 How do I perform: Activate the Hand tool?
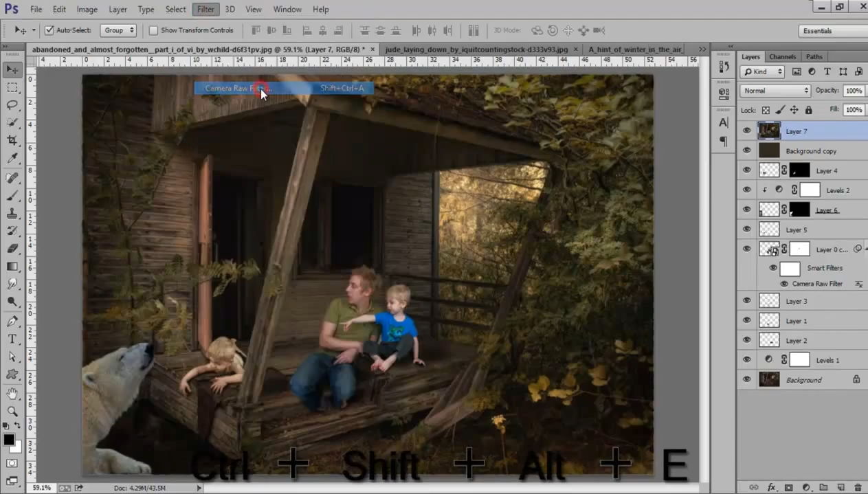(x=12, y=394)
